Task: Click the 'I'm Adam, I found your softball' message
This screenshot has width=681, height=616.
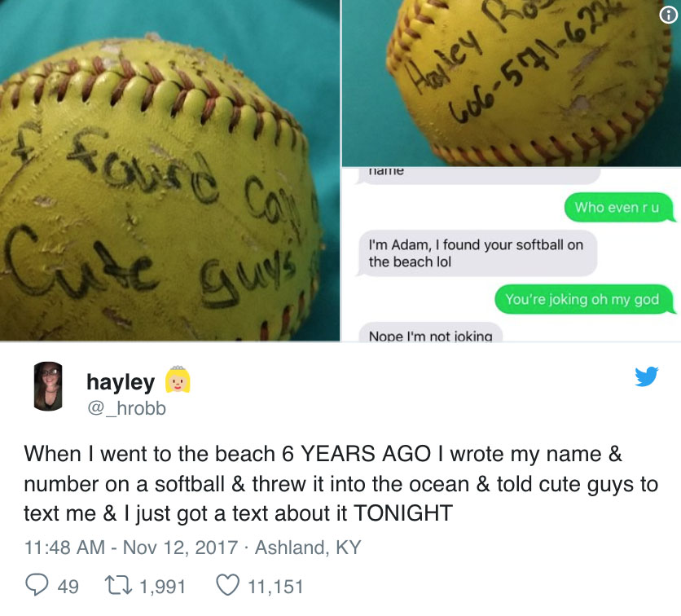Action: tap(477, 253)
